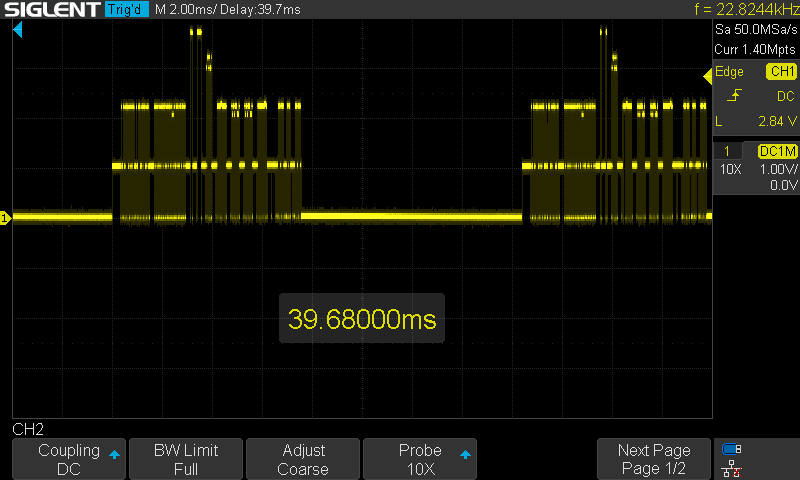Toggle the BW Limit Full softkey
This screenshot has height=480, width=800.
coord(186,459)
